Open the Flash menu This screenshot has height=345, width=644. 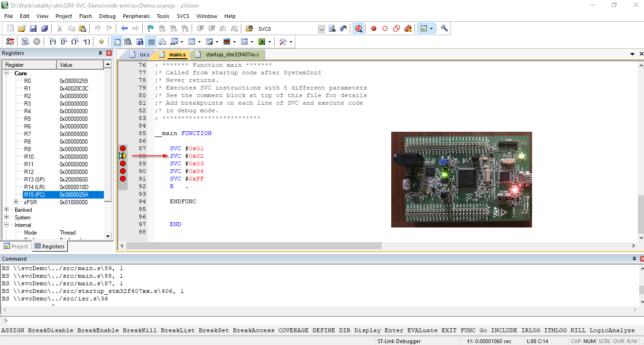pyautogui.click(x=85, y=16)
